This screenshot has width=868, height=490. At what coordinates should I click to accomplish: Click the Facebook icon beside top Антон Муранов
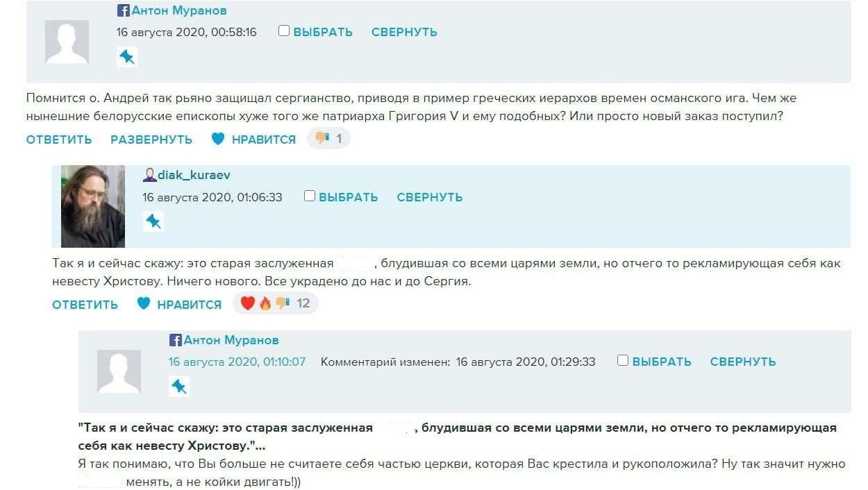tap(124, 10)
